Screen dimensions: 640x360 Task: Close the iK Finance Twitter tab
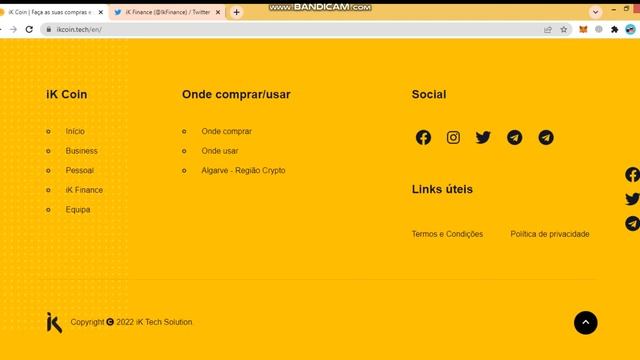pyautogui.click(x=218, y=12)
